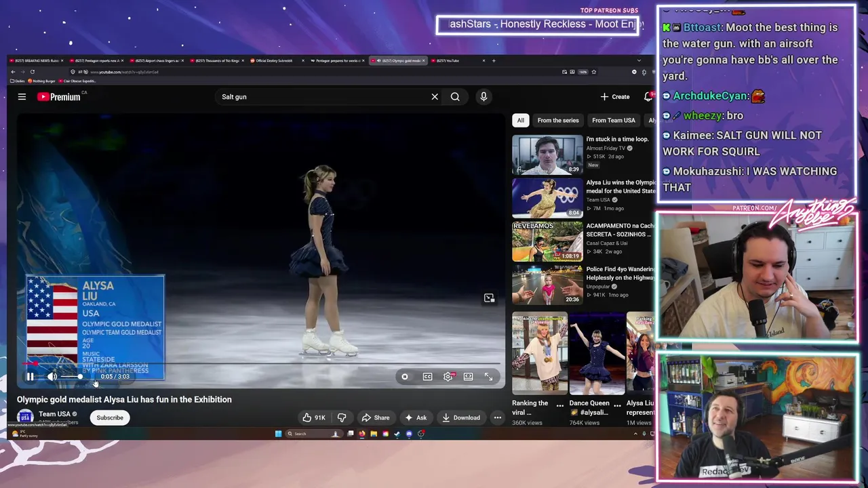The width and height of the screenshot is (868, 488).
Task: Like the video with 91K likes
Action: (x=314, y=418)
